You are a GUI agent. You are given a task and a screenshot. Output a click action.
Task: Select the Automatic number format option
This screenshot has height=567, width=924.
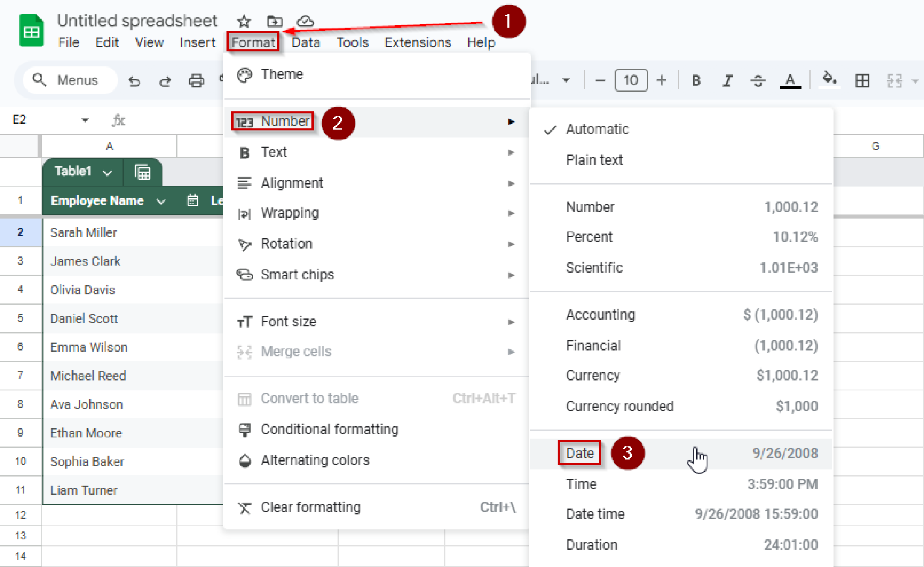[597, 130]
